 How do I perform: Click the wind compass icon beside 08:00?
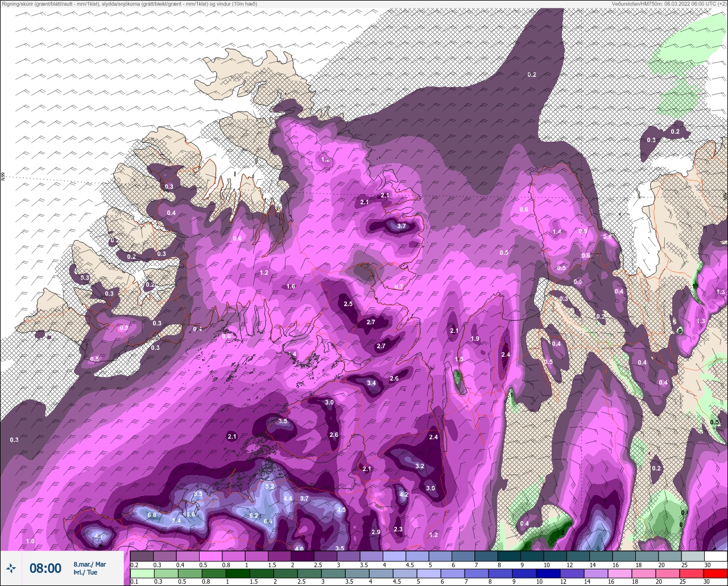click(x=11, y=568)
